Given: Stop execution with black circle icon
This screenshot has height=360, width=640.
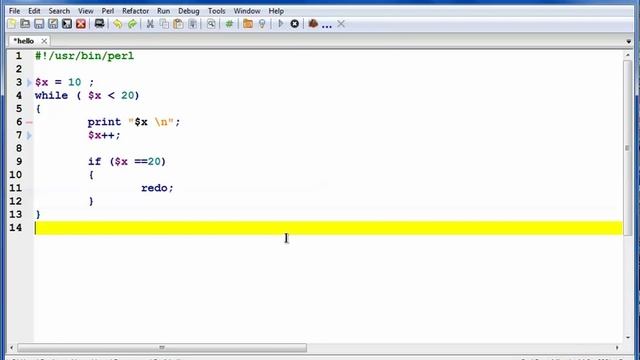Looking at the screenshot, I should pos(294,24).
